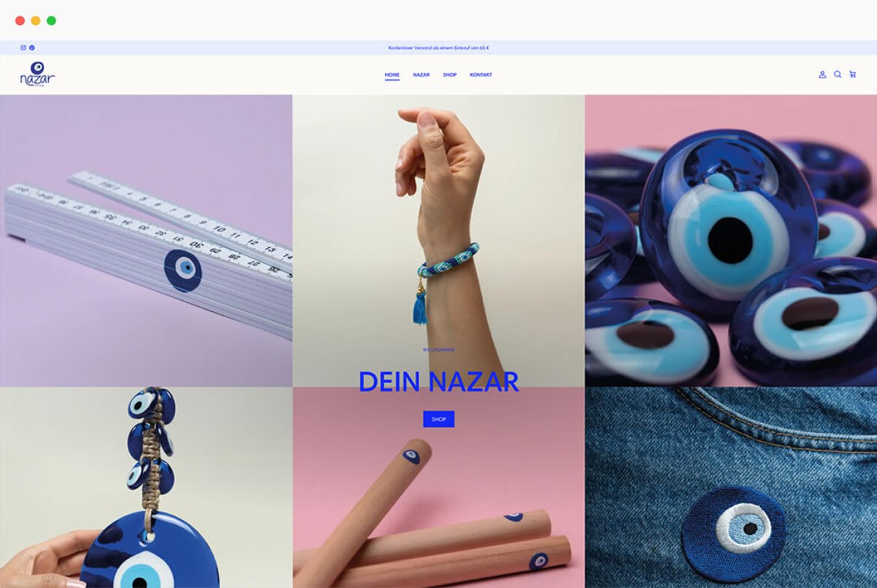Click the blue SHOP button
The image size is (877, 588).
click(438, 419)
